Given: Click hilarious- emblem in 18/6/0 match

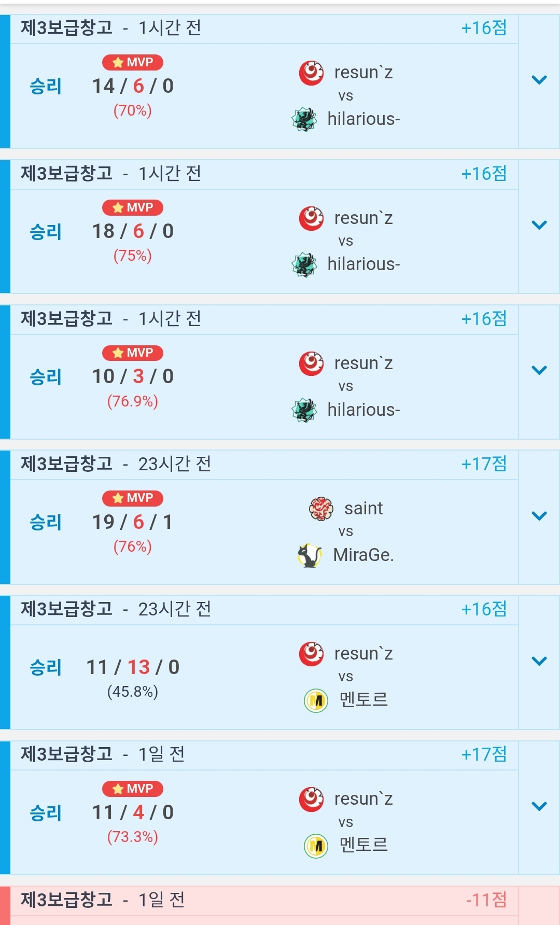Looking at the screenshot, I should click(304, 264).
